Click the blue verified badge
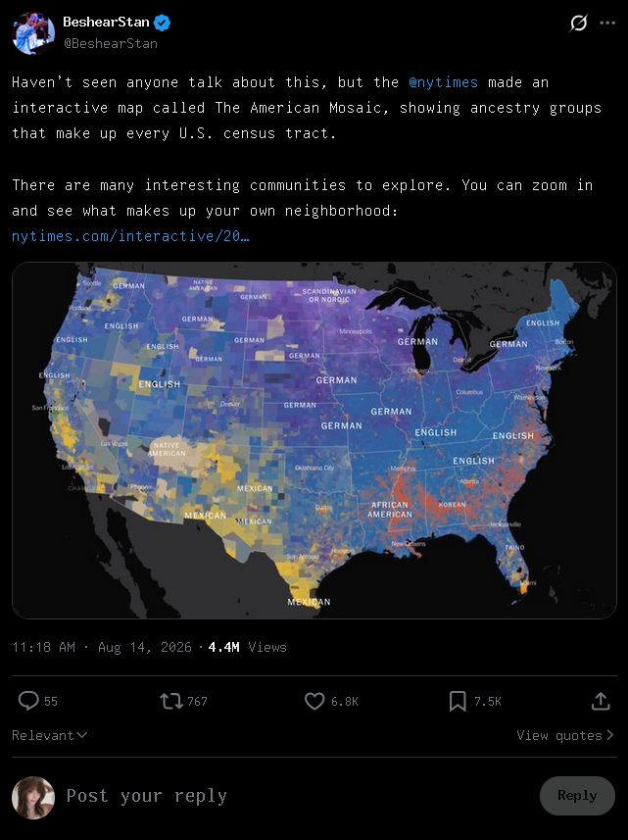628x840 pixels. 162,23
